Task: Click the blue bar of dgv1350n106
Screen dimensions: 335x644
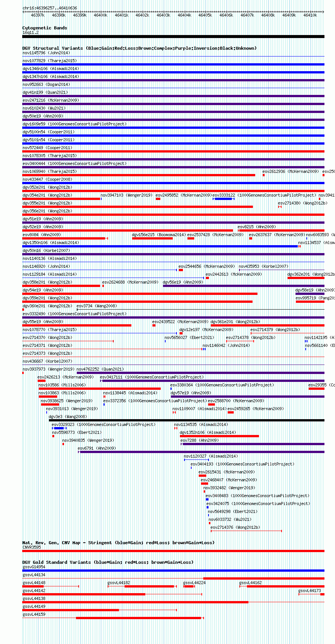Action: 160,246
